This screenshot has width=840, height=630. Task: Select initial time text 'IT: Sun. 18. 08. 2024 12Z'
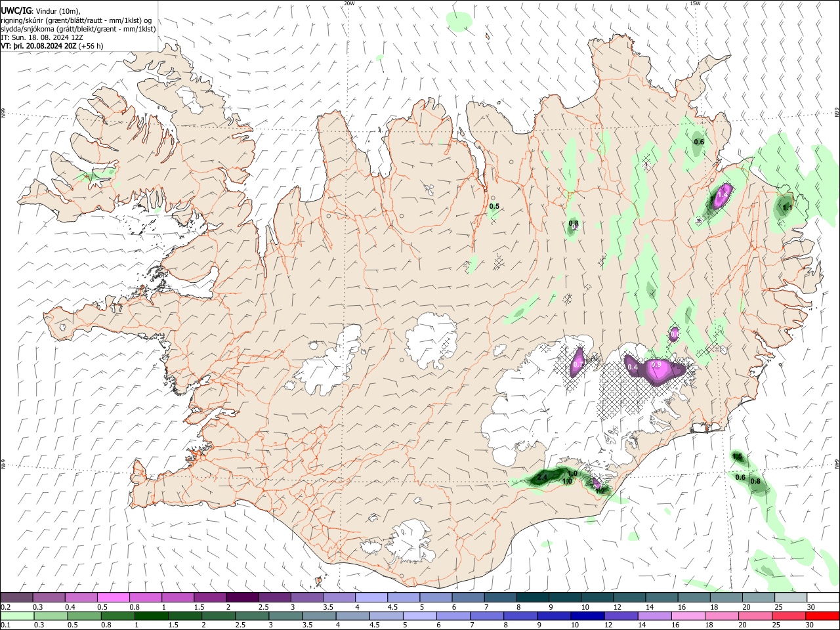click(x=42, y=37)
